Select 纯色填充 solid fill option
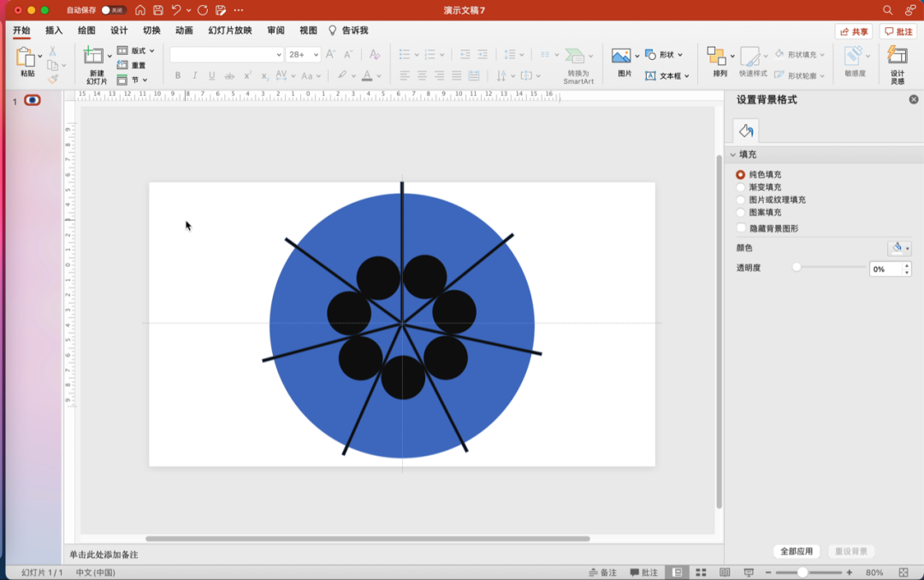The image size is (924, 580). (x=740, y=175)
